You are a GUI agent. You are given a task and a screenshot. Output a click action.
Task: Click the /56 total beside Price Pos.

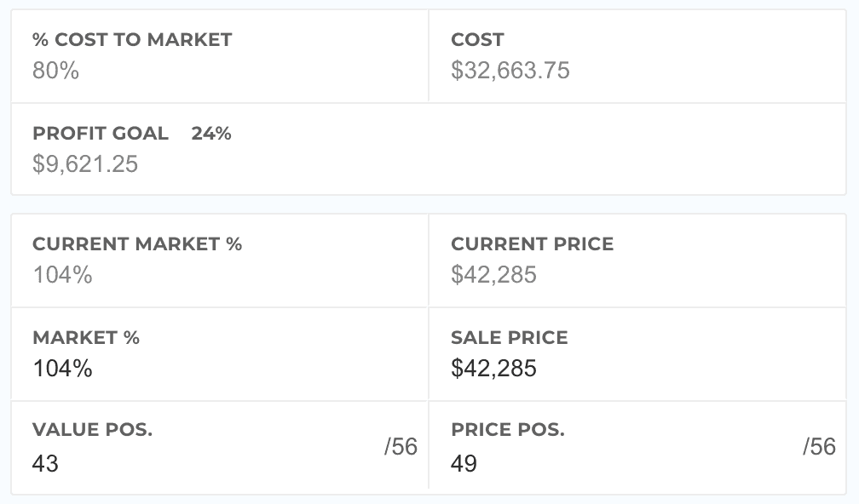[x=819, y=446]
